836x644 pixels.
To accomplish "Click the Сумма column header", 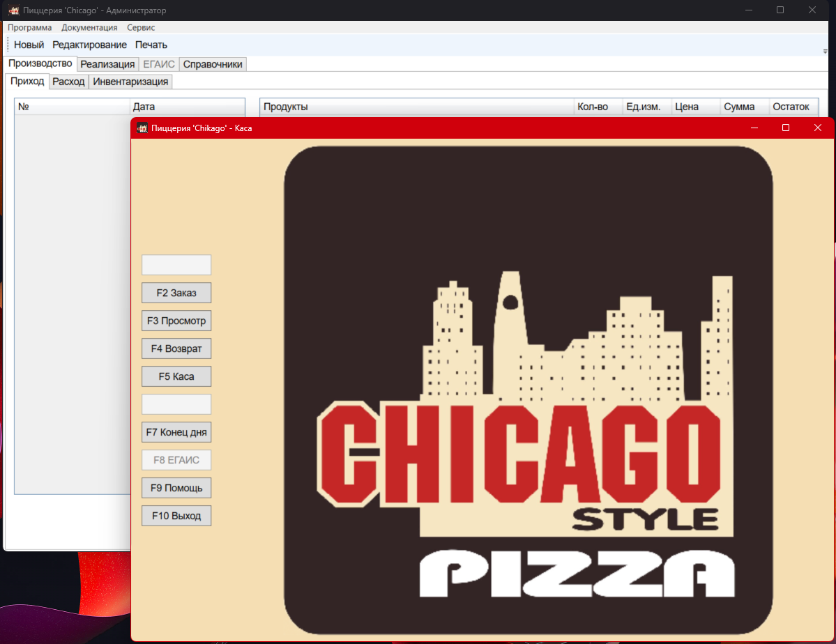I will (745, 107).
